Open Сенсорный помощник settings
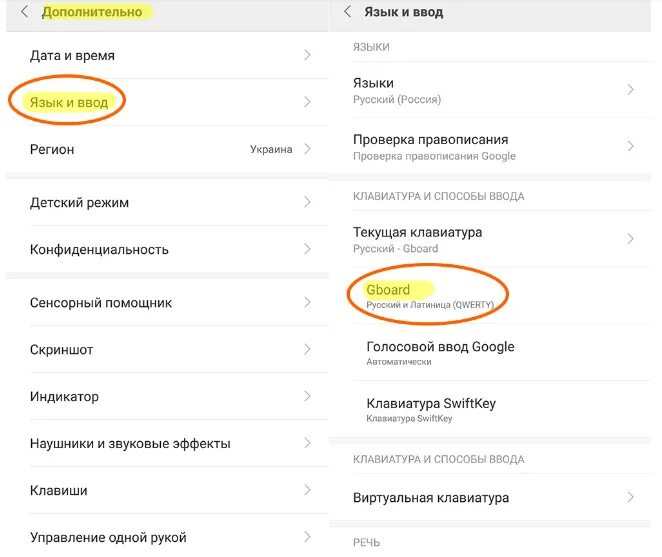The width and height of the screenshot is (662, 557). [x=101, y=303]
